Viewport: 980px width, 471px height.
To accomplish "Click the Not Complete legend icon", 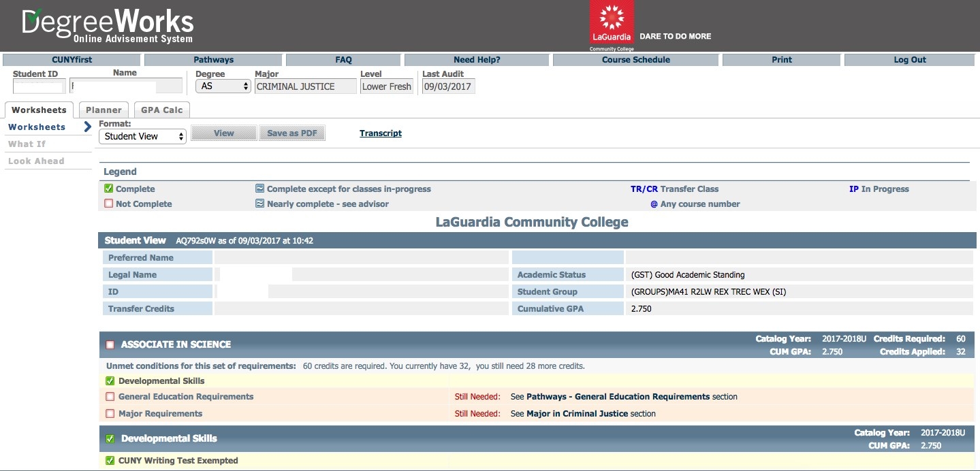I will coord(108,204).
